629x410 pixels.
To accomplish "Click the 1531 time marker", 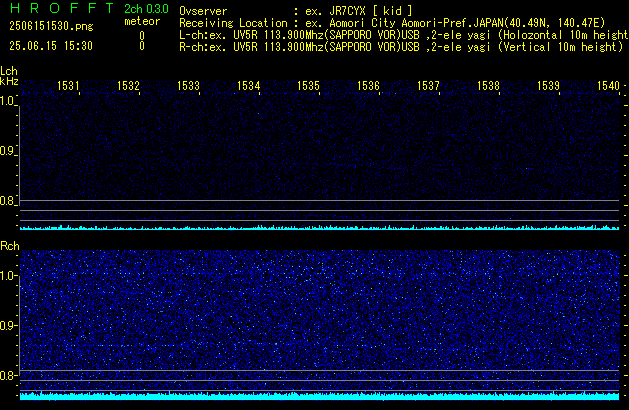I will (68, 86).
